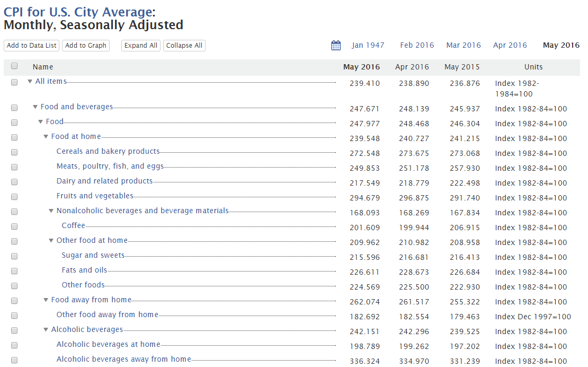Check the select-all checkbox in header
Image resolution: width=588 pixels, height=367 pixels.
click(14, 66)
